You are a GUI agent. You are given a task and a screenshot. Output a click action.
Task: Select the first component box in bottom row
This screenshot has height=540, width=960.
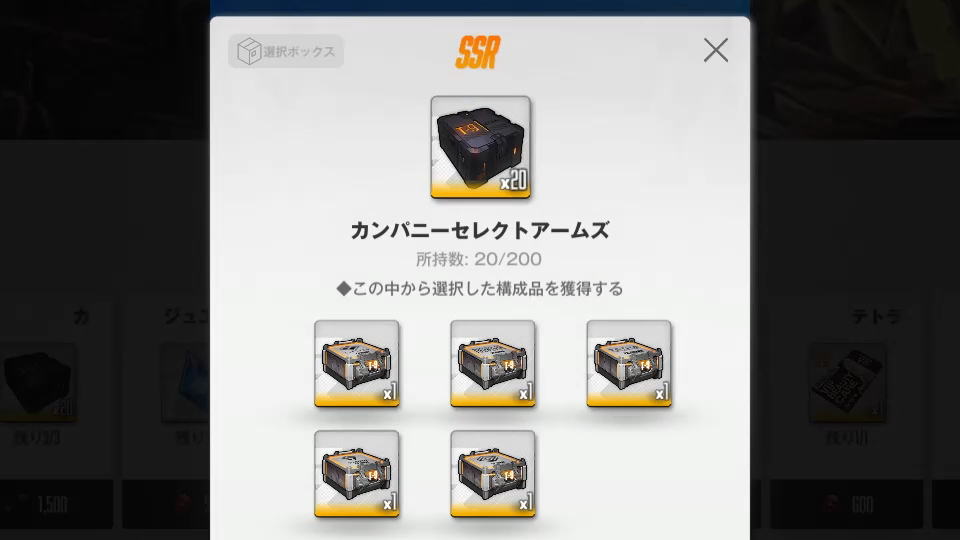click(357, 474)
